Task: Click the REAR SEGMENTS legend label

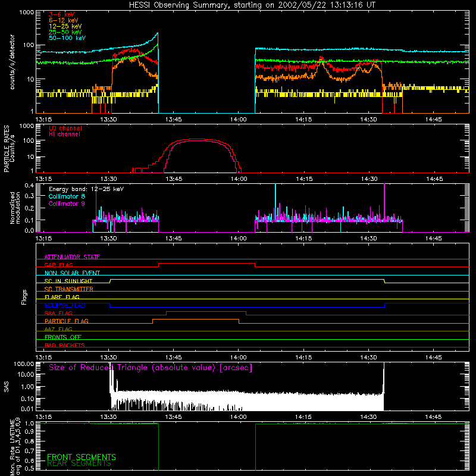Action: click(79, 463)
